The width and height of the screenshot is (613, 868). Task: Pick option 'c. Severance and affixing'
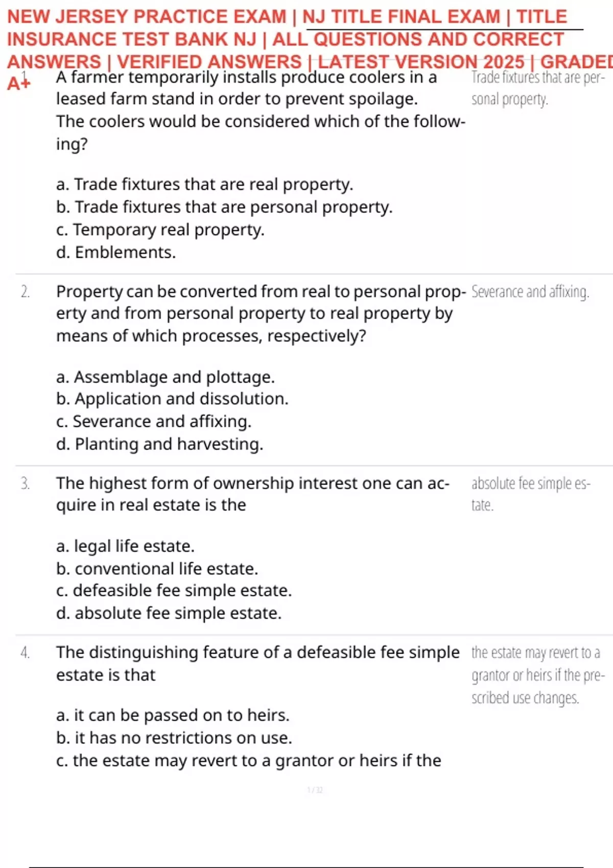pos(154,421)
